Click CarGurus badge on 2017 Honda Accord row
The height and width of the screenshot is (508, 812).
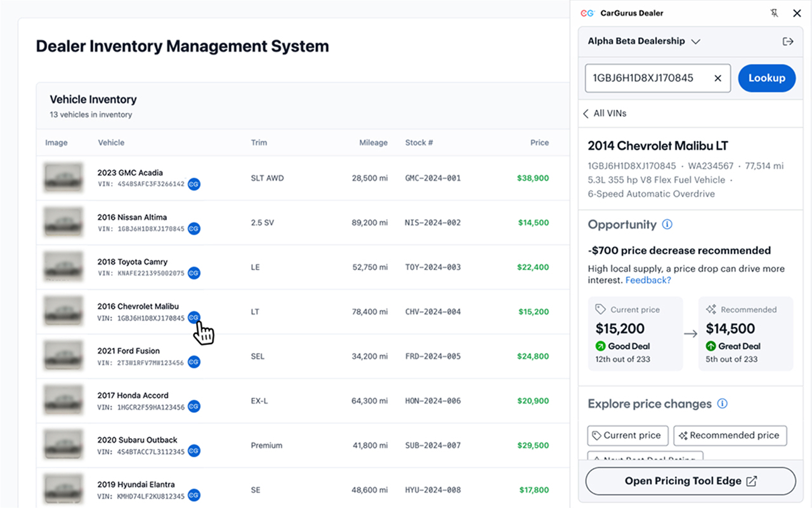click(x=194, y=406)
